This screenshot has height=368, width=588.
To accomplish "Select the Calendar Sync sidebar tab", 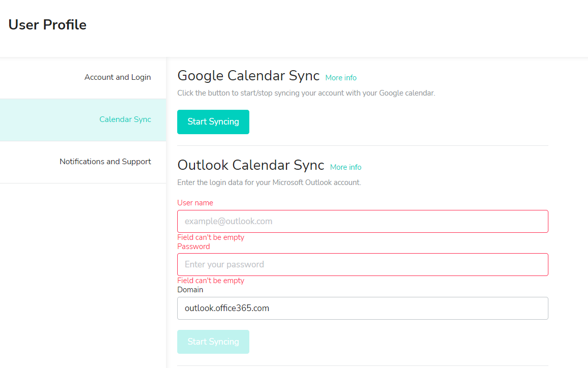I will click(x=83, y=120).
